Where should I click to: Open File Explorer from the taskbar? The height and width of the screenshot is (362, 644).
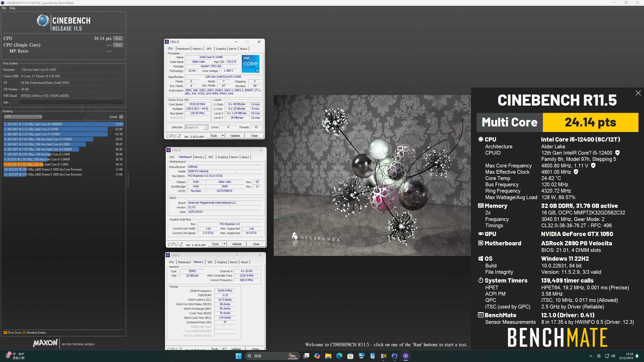[x=328, y=356]
